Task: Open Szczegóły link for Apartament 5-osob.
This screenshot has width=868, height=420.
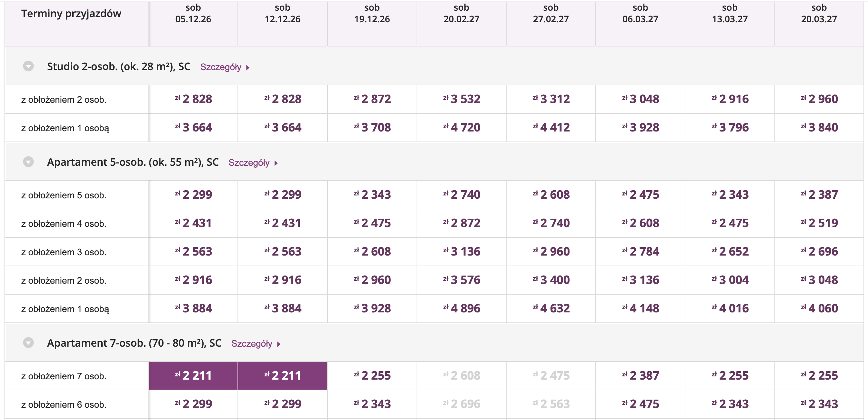Action: click(x=253, y=163)
